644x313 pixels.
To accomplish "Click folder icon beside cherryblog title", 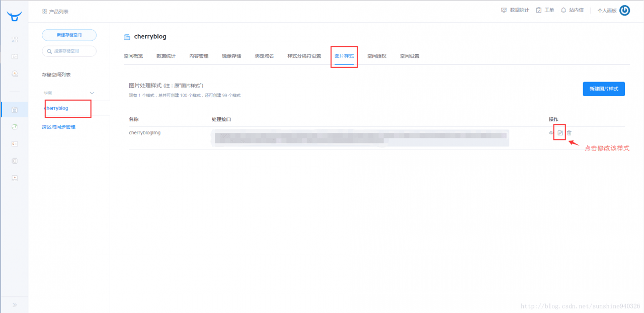I will 127,37.
